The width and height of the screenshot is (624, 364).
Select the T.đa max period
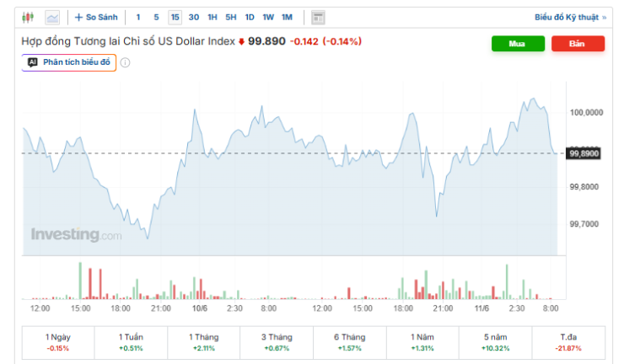568,343
